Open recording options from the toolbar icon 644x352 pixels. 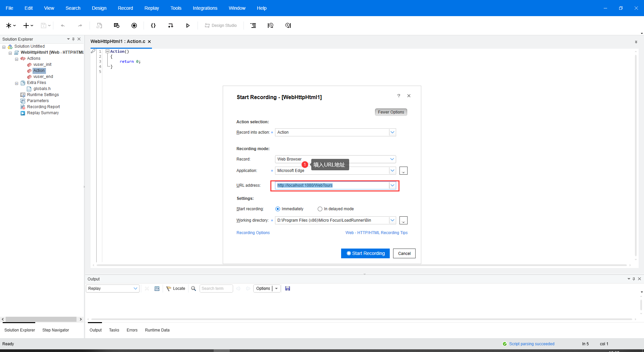coord(117,26)
